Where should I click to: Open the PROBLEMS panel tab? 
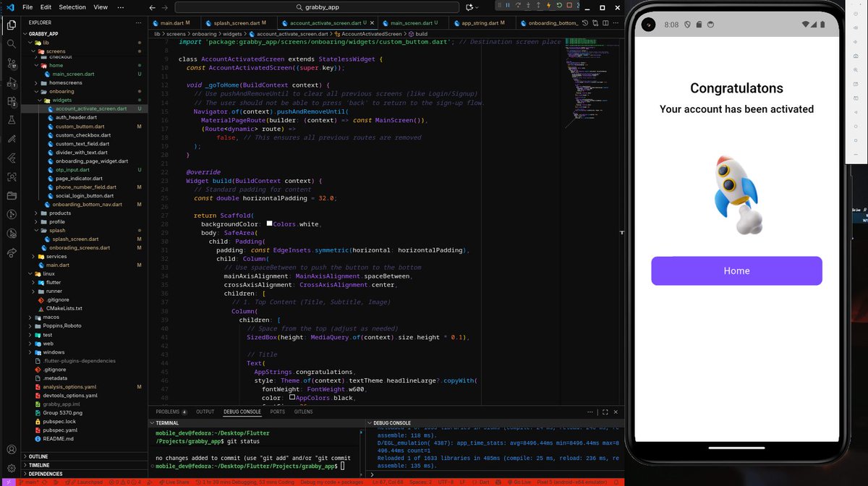click(x=171, y=412)
